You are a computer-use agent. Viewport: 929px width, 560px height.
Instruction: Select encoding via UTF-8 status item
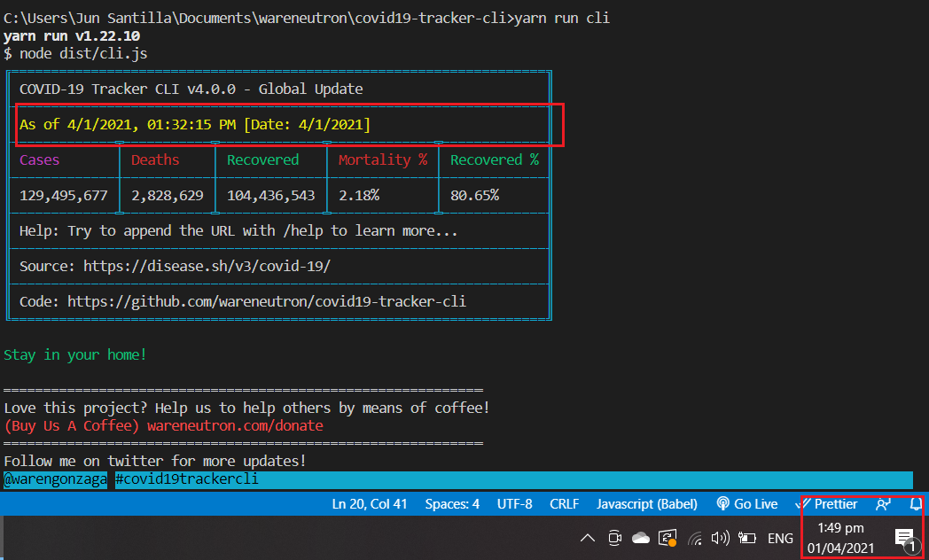coord(514,504)
